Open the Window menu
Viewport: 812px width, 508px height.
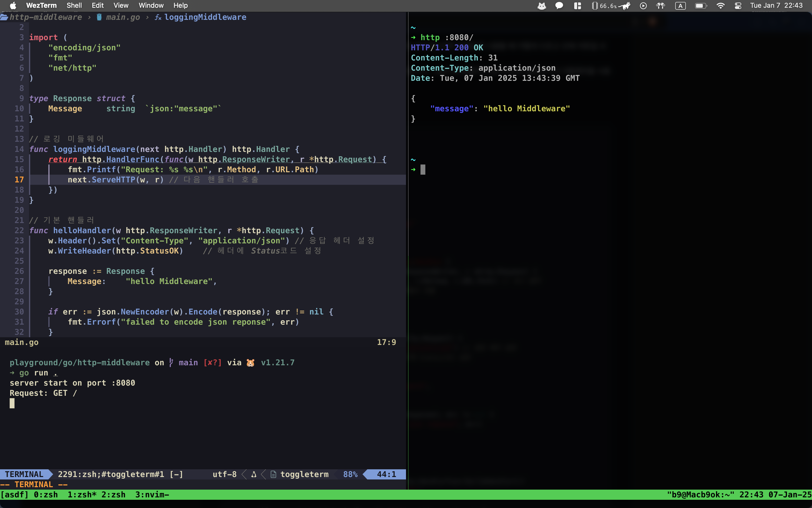[x=151, y=5]
